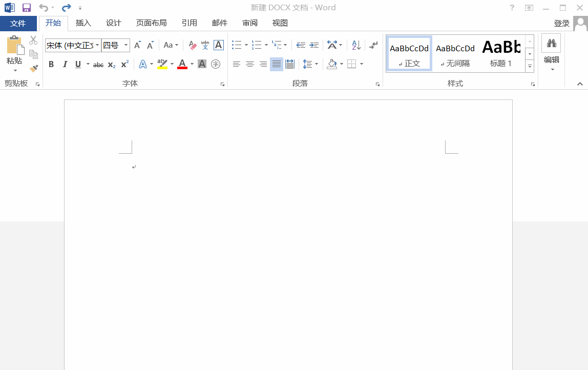Apply red font color
This screenshot has width=588, height=370.
[182, 64]
